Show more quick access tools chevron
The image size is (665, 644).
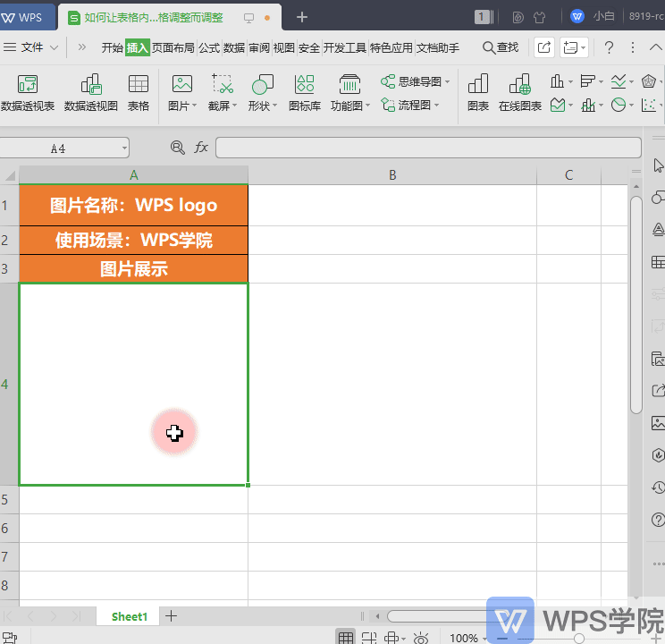[82, 47]
